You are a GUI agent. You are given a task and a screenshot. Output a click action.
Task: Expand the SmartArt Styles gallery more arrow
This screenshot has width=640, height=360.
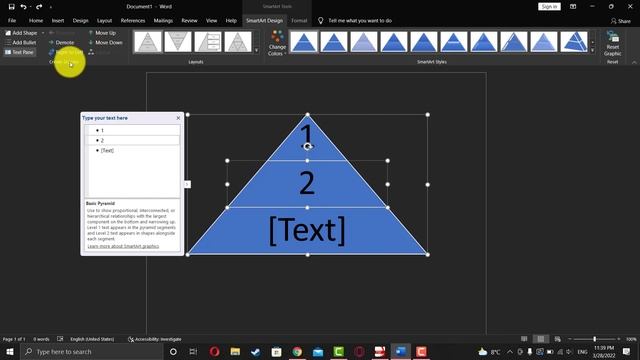pyautogui.click(x=593, y=51)
